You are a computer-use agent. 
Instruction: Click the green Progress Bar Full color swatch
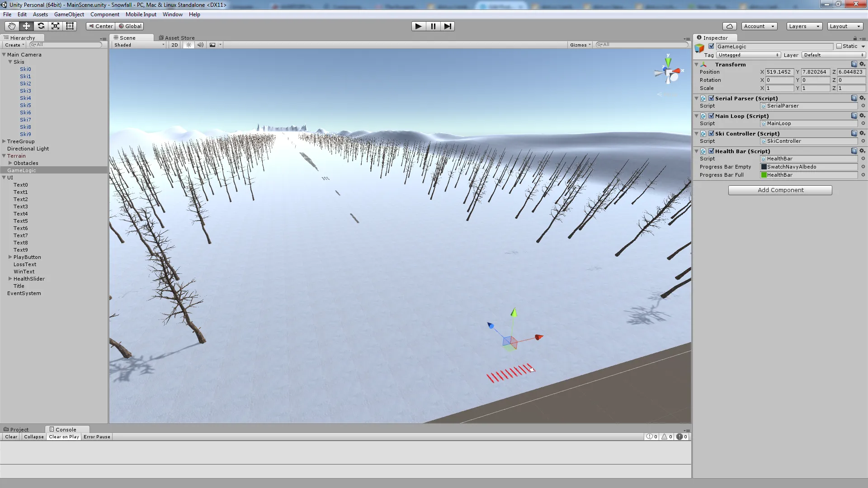pos(764,175)
